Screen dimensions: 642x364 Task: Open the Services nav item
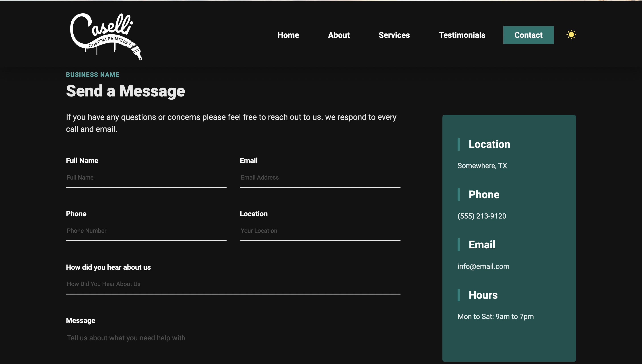pos(394,35)
